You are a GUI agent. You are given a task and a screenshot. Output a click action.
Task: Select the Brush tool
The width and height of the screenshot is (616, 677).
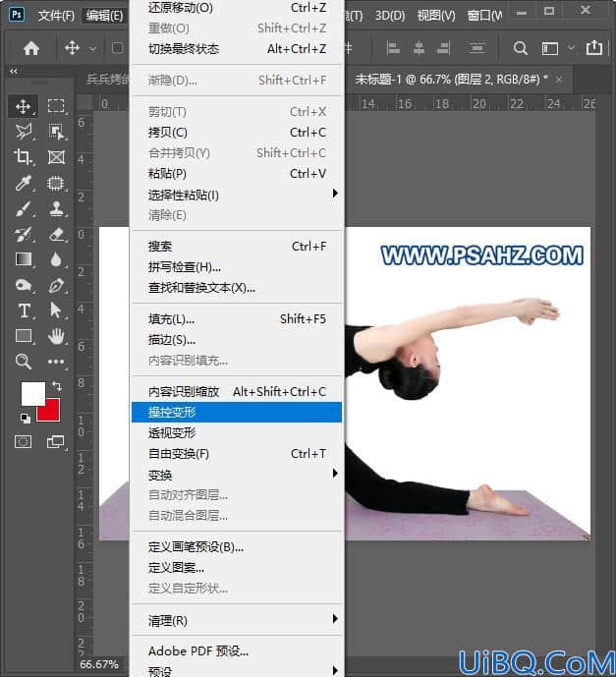coord(24,208)
